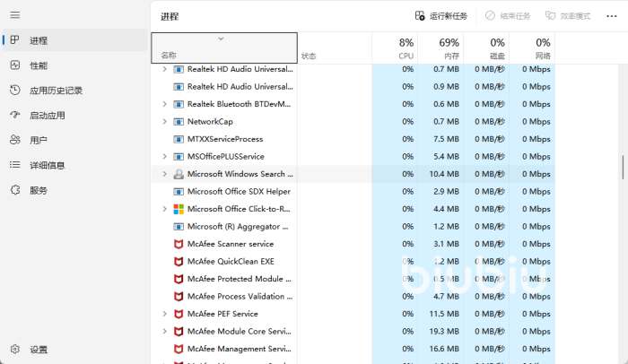Select the McAfee QuickClean EXE row name
628x364 pixels.
pyautogui.click(x=231, y=262)
